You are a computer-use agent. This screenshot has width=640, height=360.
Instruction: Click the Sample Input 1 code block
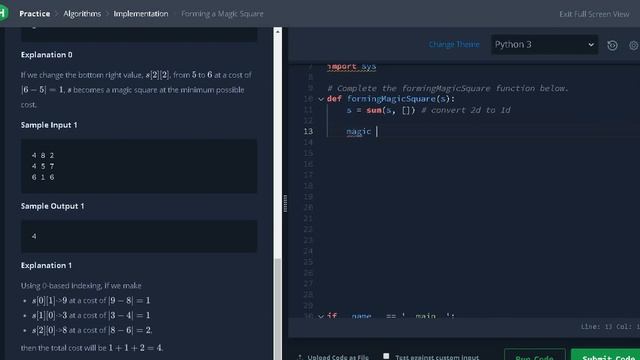tap(139, 166)
